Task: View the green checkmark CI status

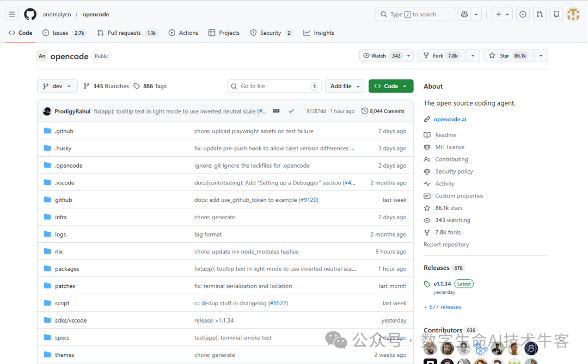Action: pyautogui.click(x=291, y=112)
